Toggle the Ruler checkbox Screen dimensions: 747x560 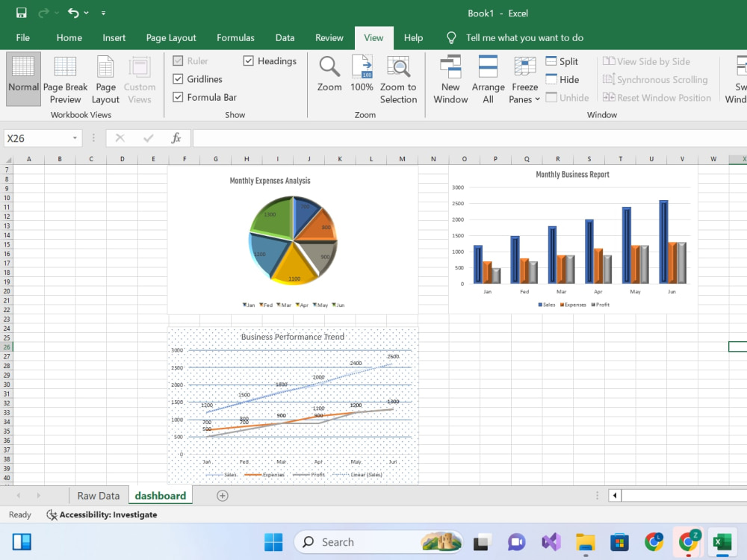click(x=178, y=61)
